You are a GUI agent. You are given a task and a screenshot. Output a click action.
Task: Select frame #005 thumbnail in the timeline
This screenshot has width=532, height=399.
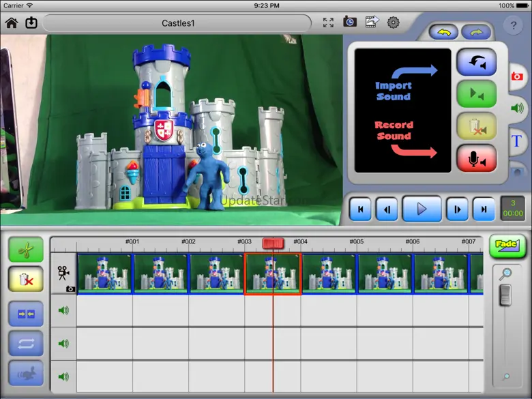coord(329,274)
